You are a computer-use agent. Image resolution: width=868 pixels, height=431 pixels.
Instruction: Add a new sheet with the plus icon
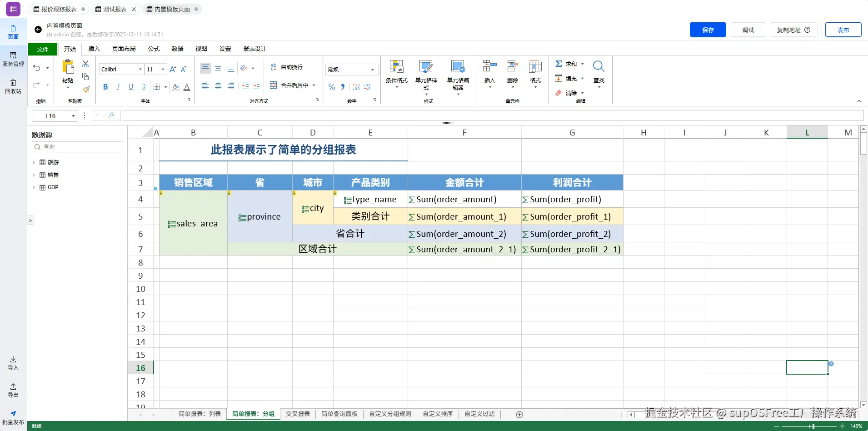point(519,414)
